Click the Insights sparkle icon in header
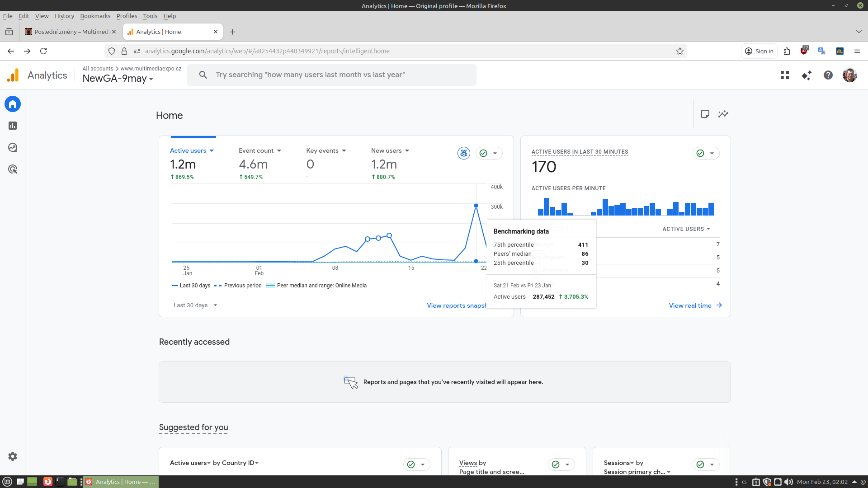Screen dimensions: 868x488 [807, 75]
